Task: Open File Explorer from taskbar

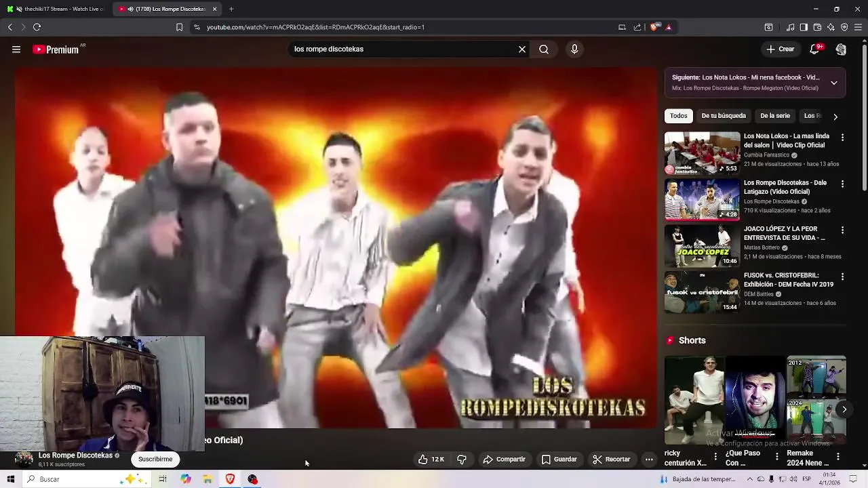Action: click(x=208, y=479)
